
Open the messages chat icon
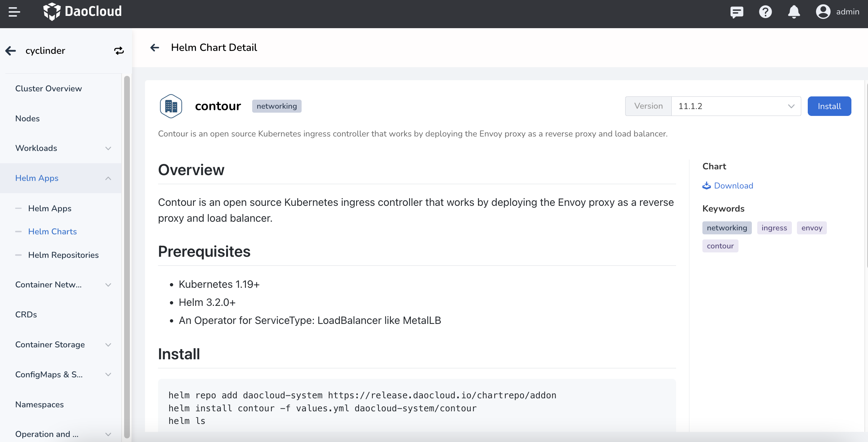pos(737,12)
